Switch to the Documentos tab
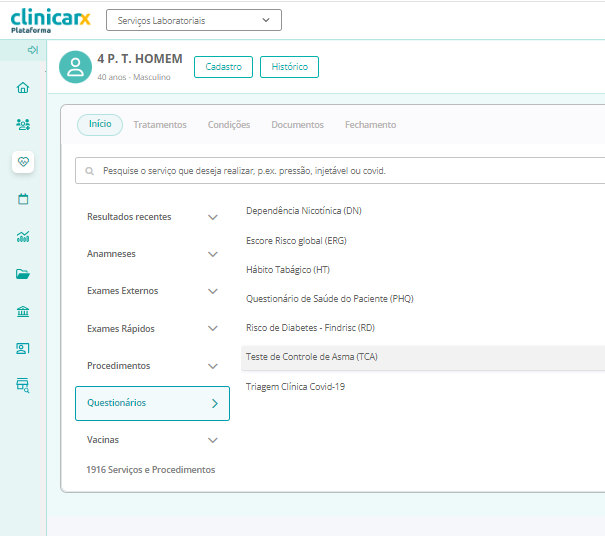The image size is (605, 536). [x=297, y=125]
